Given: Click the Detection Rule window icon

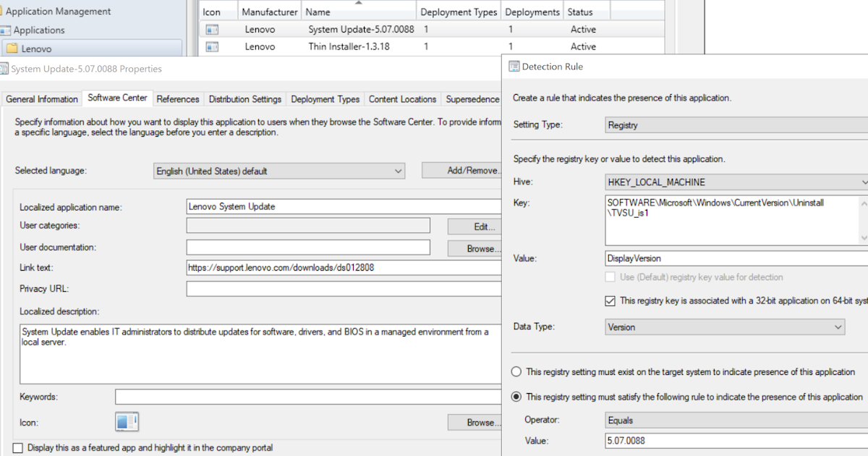Looking at the screenshot, I should click(514, 67).
